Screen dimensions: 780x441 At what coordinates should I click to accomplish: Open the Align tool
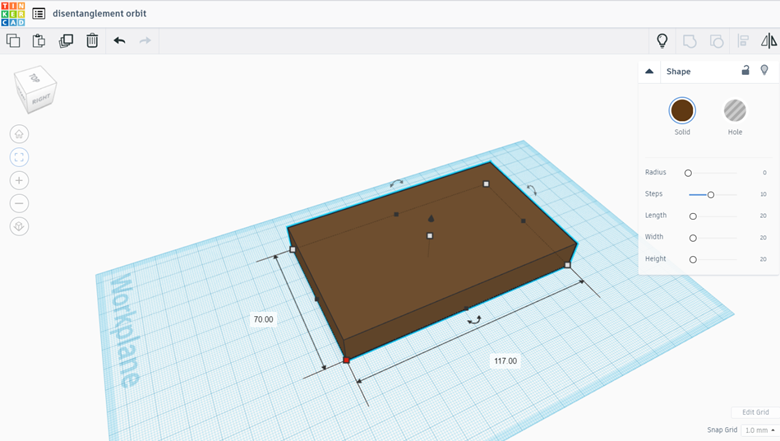[743, 41]
